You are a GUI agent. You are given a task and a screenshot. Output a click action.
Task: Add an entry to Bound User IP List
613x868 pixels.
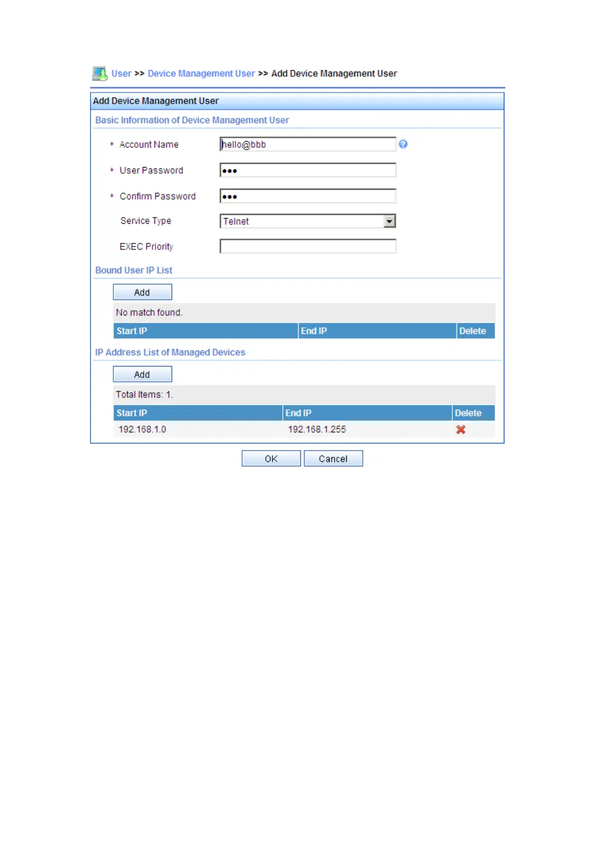click(143, 292)
